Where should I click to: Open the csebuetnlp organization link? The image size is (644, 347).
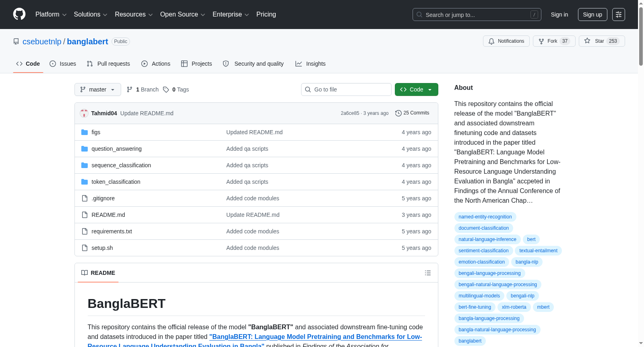pos(42,42)
